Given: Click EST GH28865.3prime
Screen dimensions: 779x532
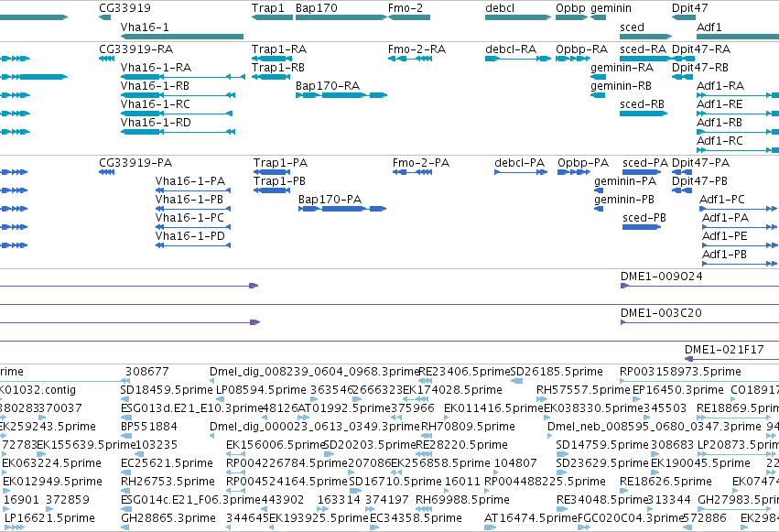Looking at the screenshot, I should [x=125, y=527].
